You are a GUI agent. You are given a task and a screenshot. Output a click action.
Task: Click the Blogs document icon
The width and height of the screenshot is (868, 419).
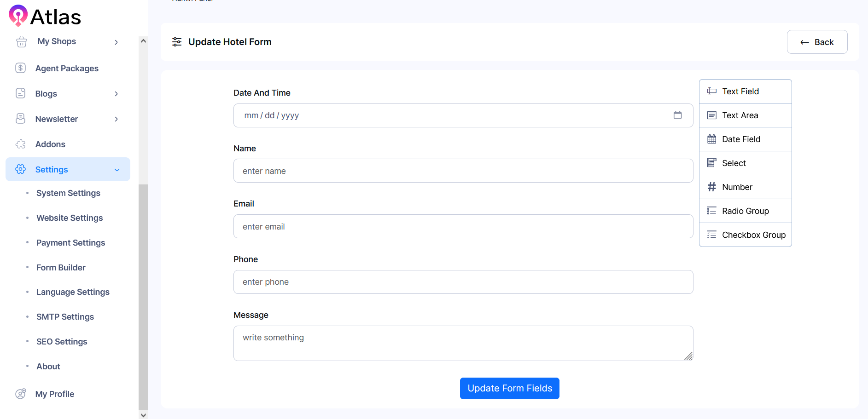[21, 93]
